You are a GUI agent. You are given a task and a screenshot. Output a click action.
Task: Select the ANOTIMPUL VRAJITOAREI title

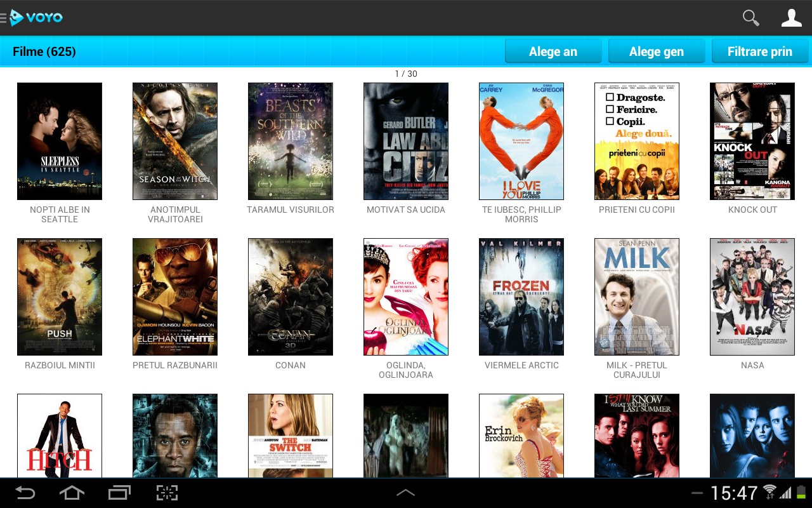(x=175, y=215)
